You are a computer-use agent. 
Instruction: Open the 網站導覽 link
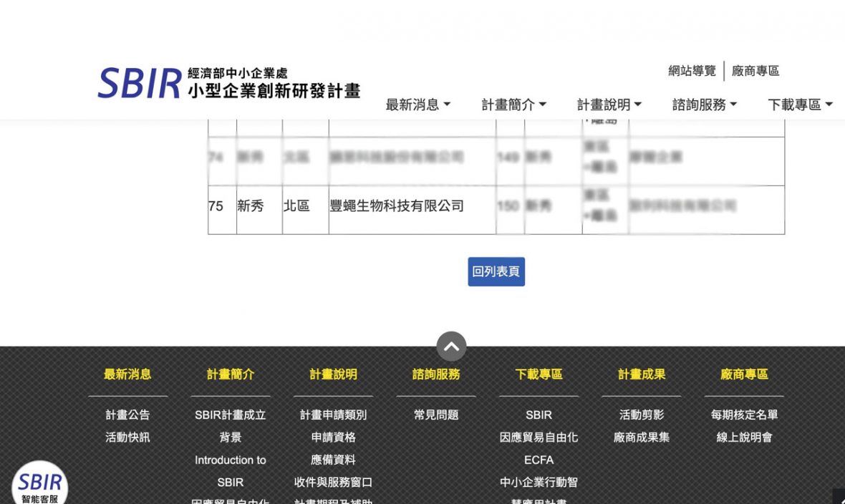(692, 71)
